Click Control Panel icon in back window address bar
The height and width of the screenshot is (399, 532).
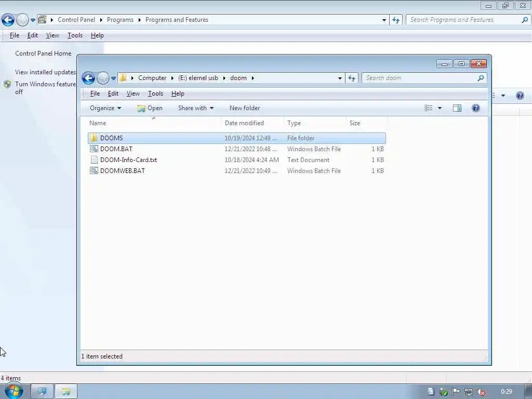coord(43,20)
